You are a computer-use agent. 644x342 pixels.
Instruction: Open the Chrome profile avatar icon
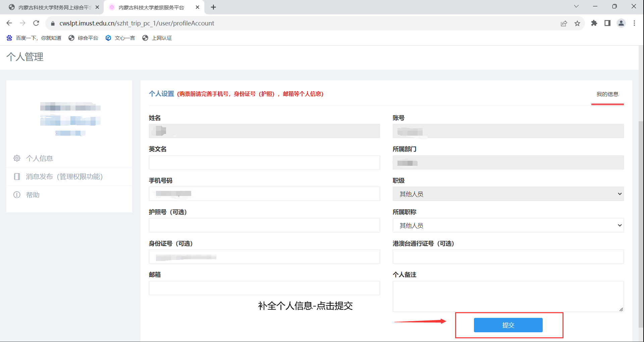[x=621, y=23]
